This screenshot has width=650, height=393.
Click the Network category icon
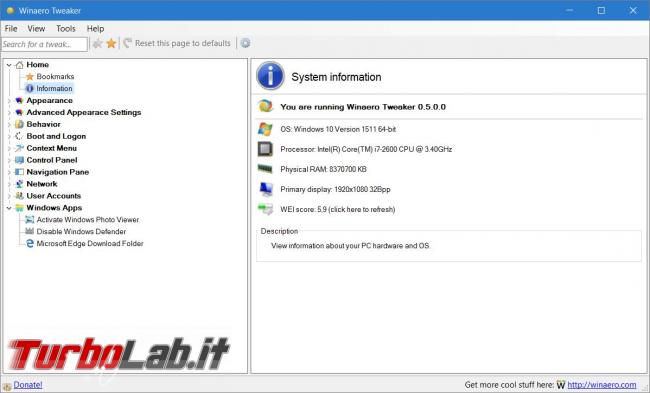click(x=19, y=184)
